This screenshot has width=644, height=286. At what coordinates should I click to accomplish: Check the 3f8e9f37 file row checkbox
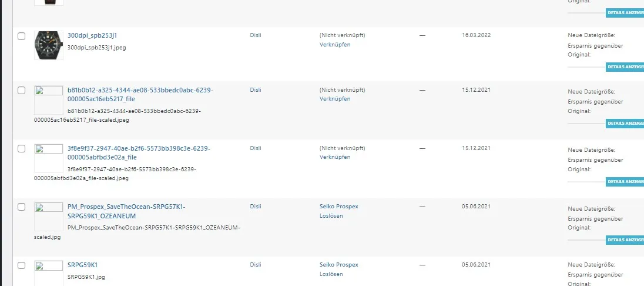tap(21, 149)
